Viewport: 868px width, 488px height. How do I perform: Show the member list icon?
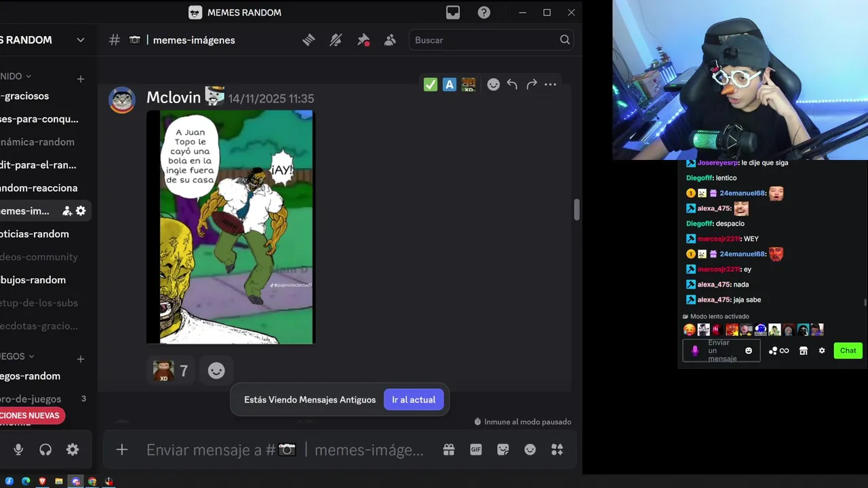click(x=390, y=40)
